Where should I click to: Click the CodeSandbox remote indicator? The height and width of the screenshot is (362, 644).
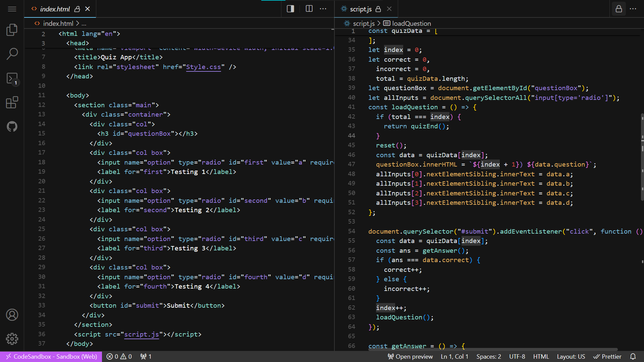[x=51, y=357]
